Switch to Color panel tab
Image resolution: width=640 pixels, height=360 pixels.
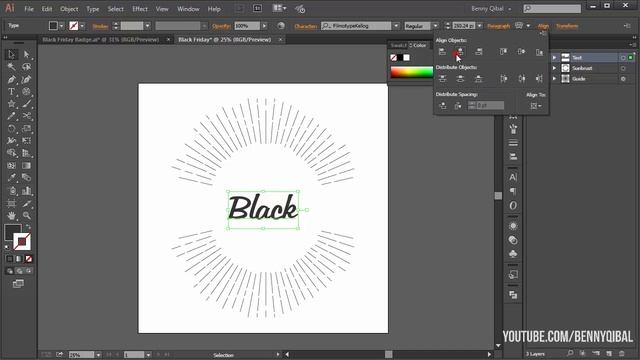418,45
